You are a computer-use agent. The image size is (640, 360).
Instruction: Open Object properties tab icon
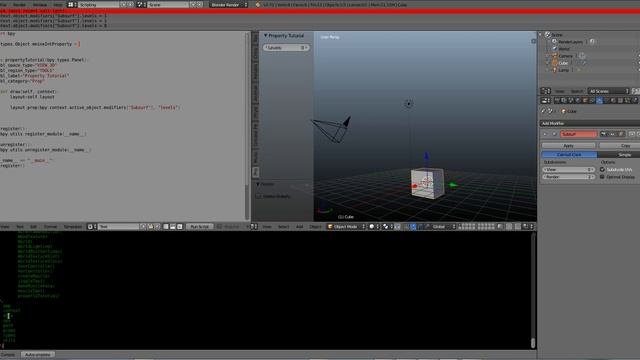click(585, 100)
